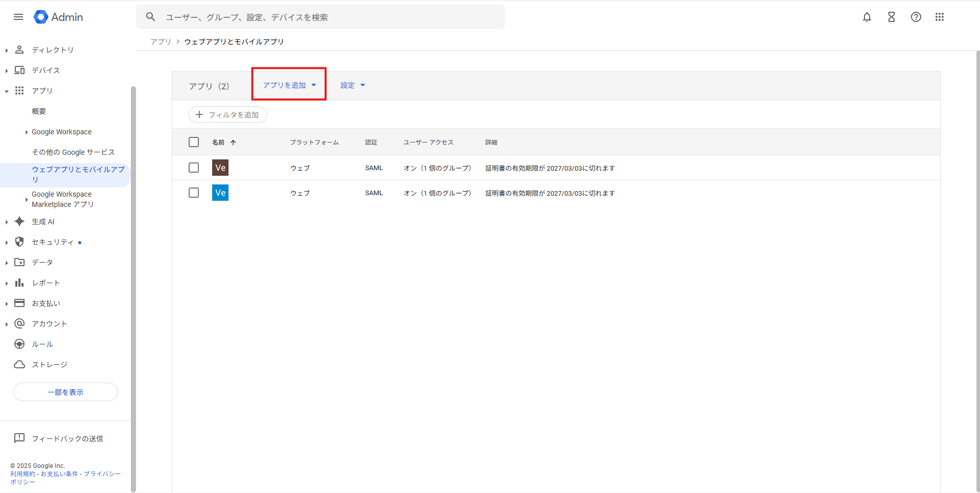Click 名前 column header
Image resolution: width=980 pixels, height=493 pixels.
(218, 143)
